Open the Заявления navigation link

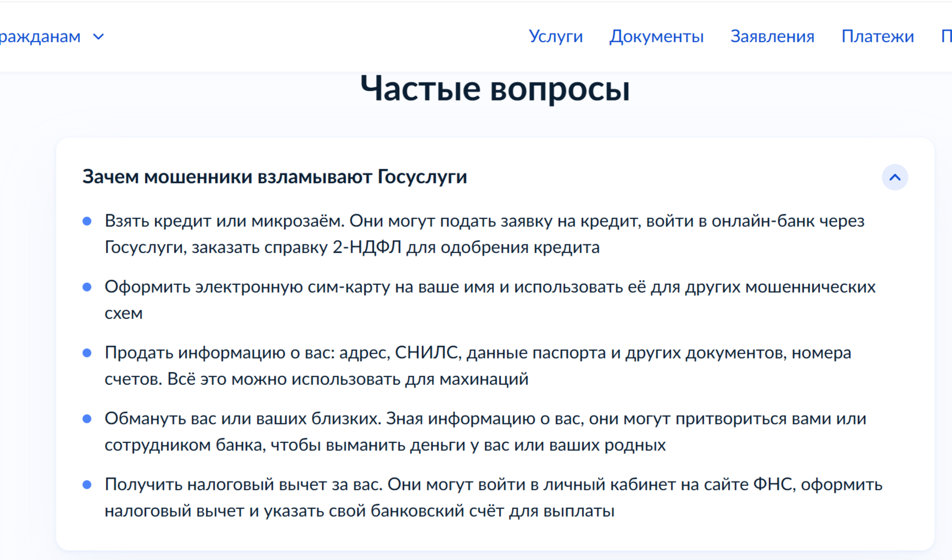772,36
